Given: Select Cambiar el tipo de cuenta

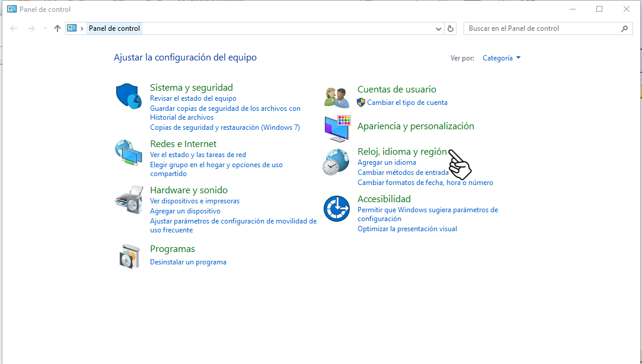Looking at the screenshot, I should tap(407, 103).
